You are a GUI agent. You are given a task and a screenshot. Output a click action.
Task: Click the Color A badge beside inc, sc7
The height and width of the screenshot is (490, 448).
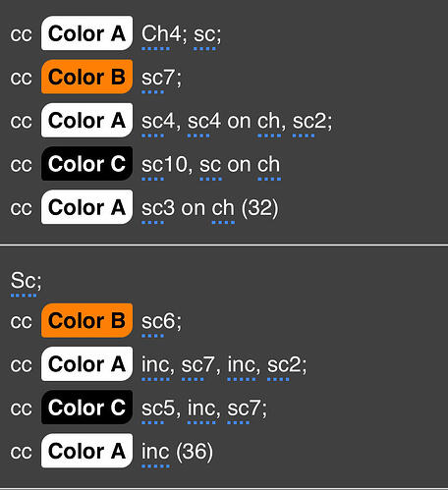86,363
